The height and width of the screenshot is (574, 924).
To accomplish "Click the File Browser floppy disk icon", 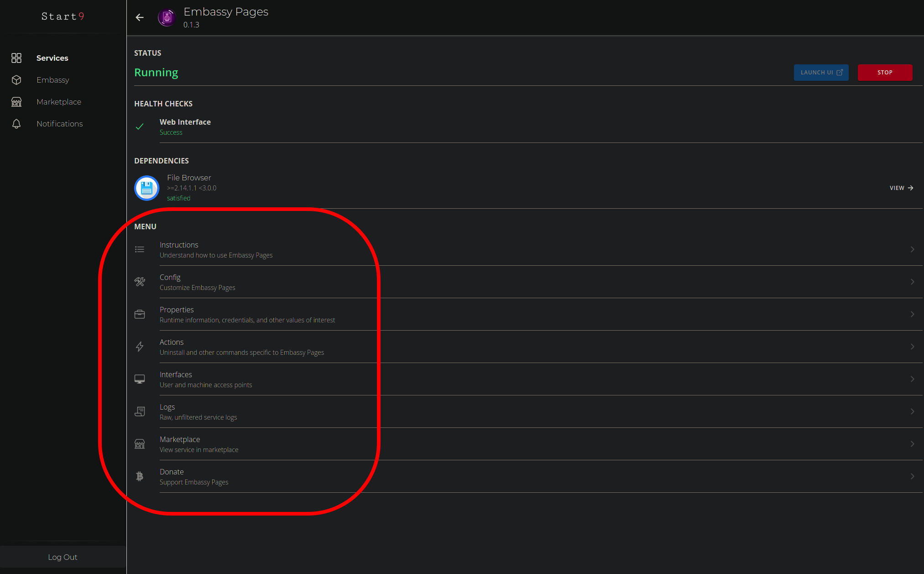I will click(146, 188).
